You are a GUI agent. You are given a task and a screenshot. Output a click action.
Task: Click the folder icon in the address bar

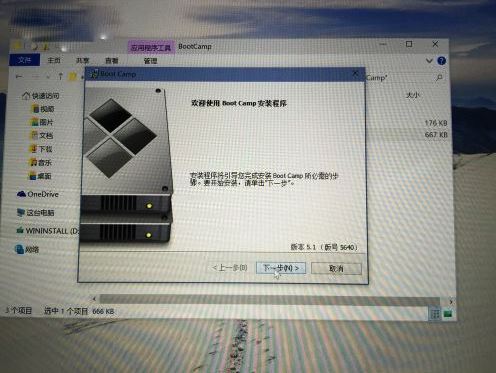[73, 77]
